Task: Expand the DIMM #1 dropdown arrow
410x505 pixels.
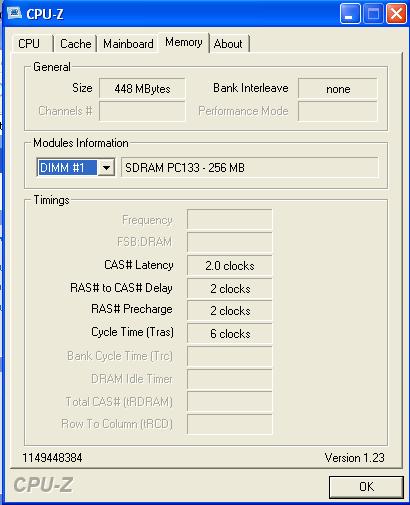Action: click(x=106, y=167)
